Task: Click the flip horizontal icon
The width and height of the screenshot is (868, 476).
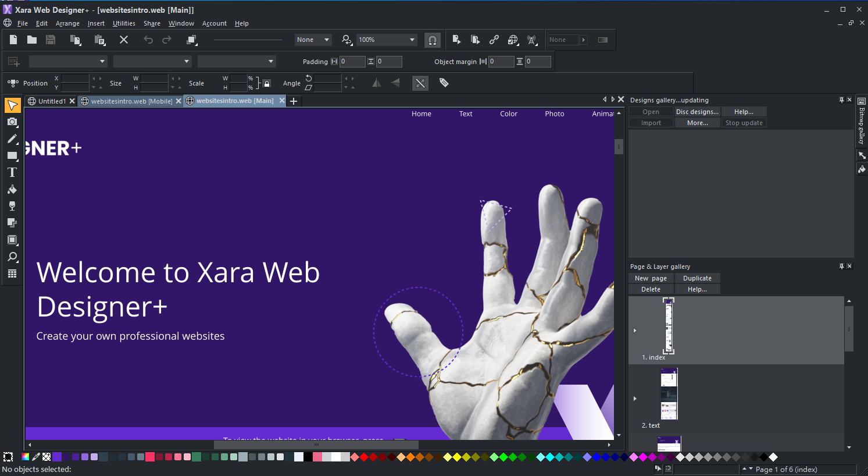Action: click(x=377, y=83)
